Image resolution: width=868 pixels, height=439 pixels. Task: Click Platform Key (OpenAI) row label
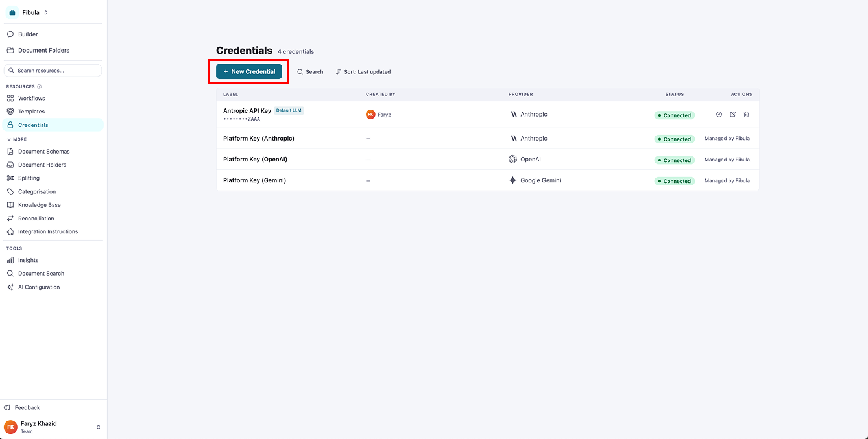click(255, 160)
